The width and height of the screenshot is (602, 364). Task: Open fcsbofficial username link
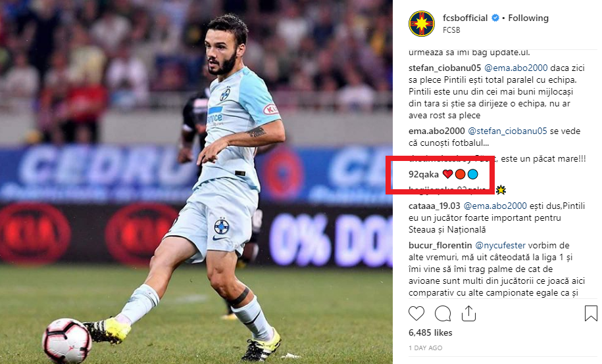(x=465, y=18)
